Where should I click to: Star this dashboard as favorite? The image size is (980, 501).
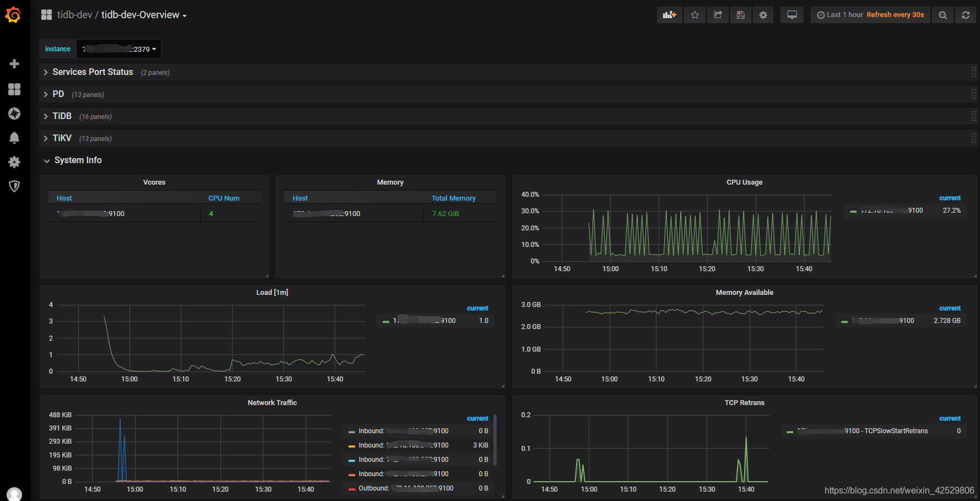(x=695, y=15)
